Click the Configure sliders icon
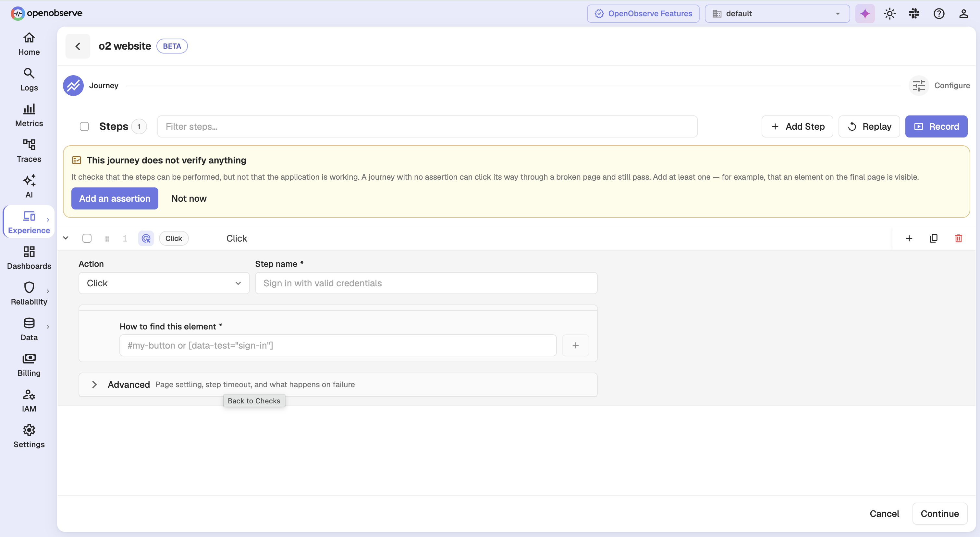Viewport: 980px width, 537px height. click(x=919, y=86)
